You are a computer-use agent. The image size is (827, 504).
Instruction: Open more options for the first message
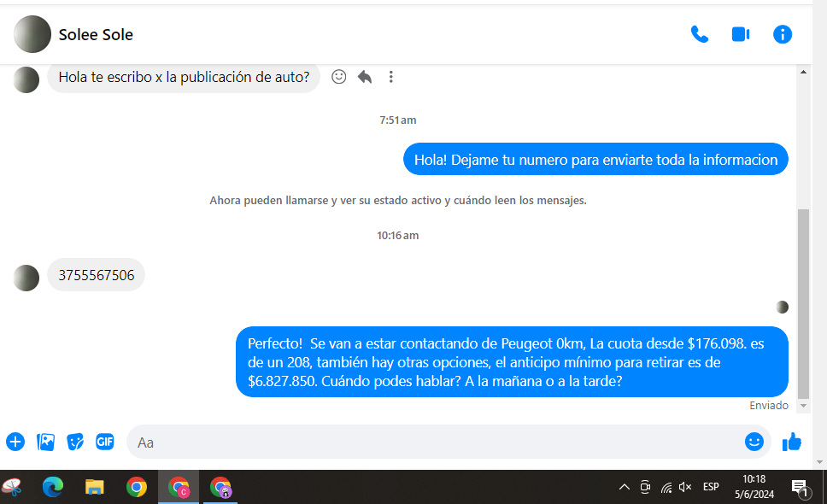pos(391,77)
